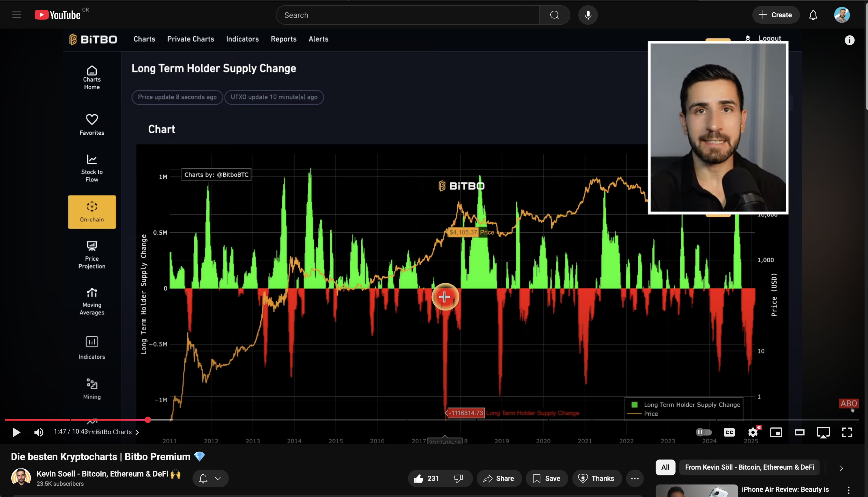Open more actions ellipsis menu

coord(635,478)
